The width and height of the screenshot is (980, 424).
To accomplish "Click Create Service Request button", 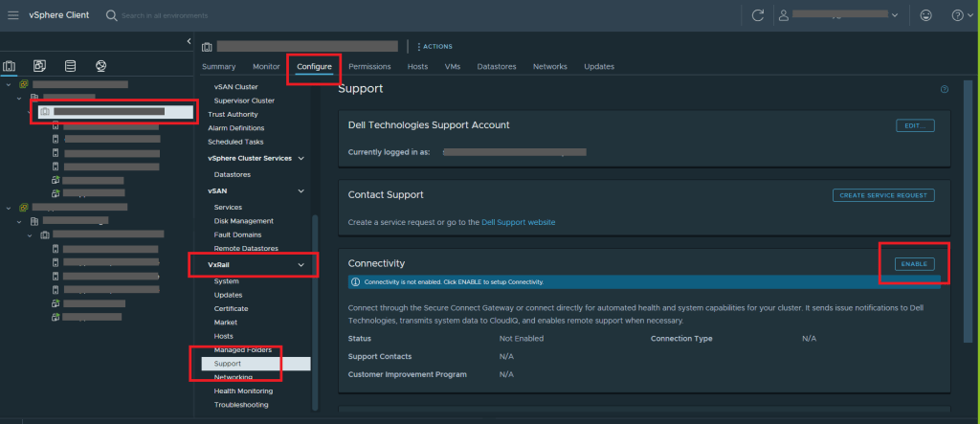I will tap(882, 195).
